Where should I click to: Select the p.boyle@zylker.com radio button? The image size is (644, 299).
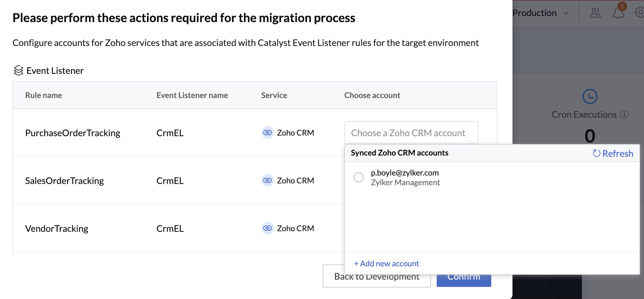pos(359,178)
